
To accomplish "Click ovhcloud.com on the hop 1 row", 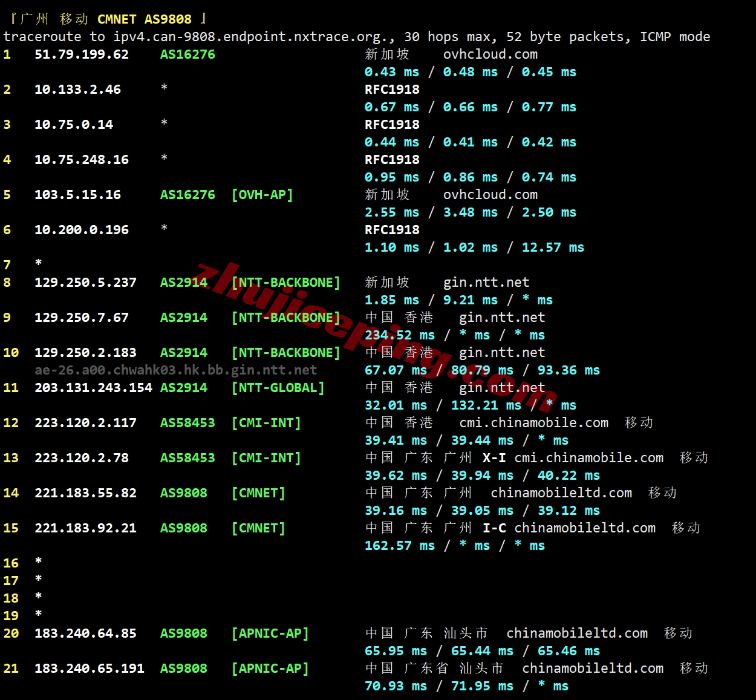I will (490, 54).
